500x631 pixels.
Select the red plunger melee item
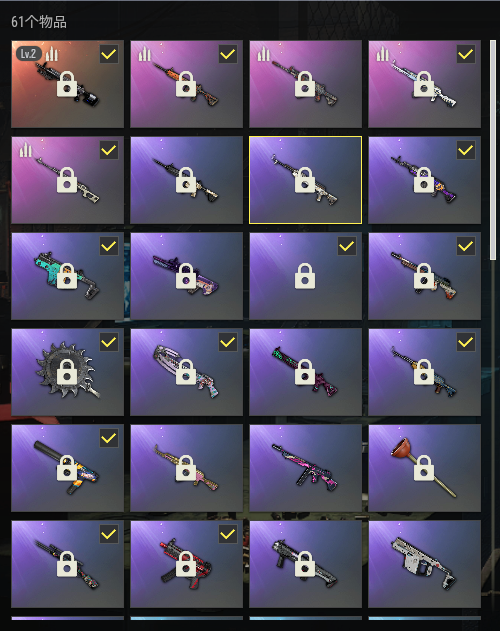[424, 468]
